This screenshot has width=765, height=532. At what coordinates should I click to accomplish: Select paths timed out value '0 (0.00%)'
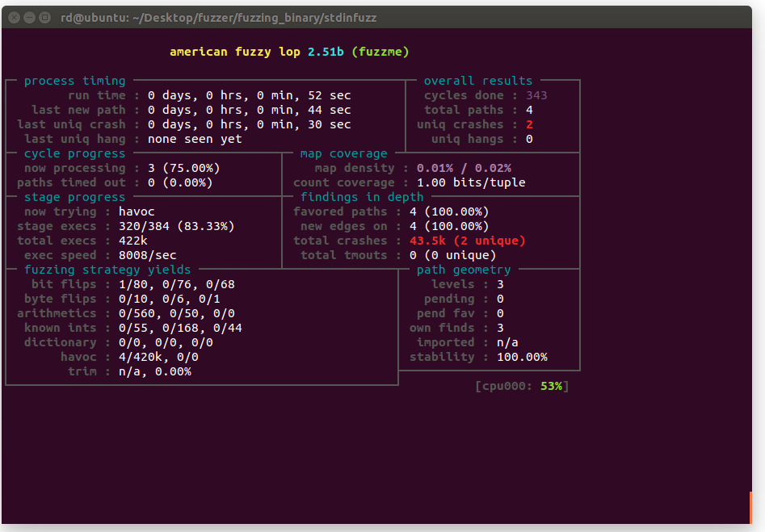(180, 183)
